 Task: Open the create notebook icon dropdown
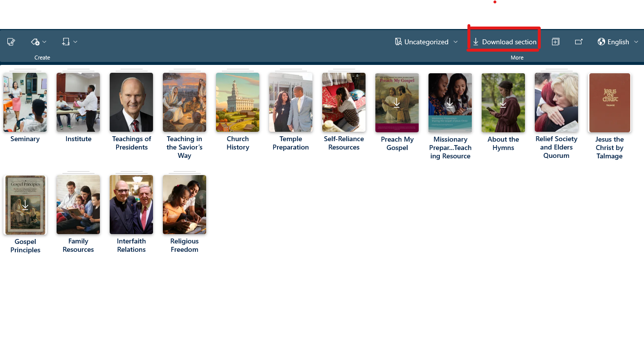point(69,42)
